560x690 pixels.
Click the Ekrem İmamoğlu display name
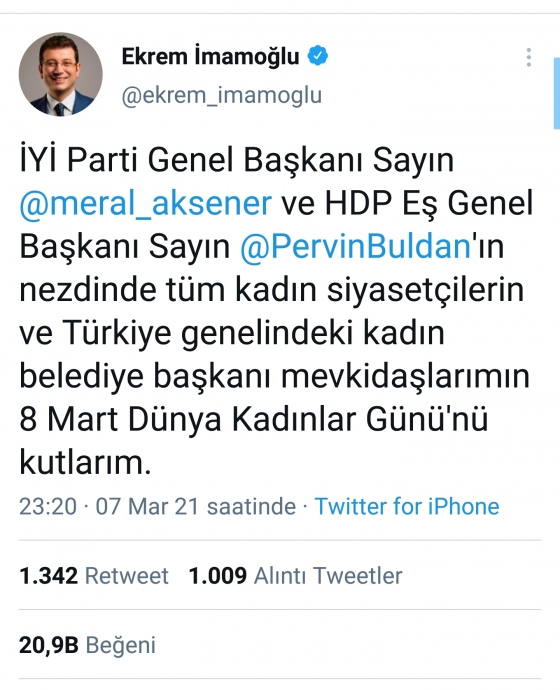click(x=210, y=57)
